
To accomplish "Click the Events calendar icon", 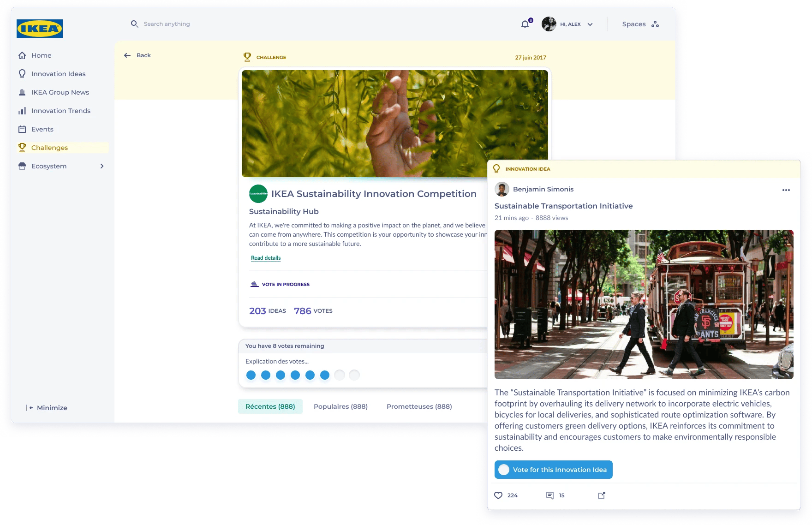I will 22,129.
